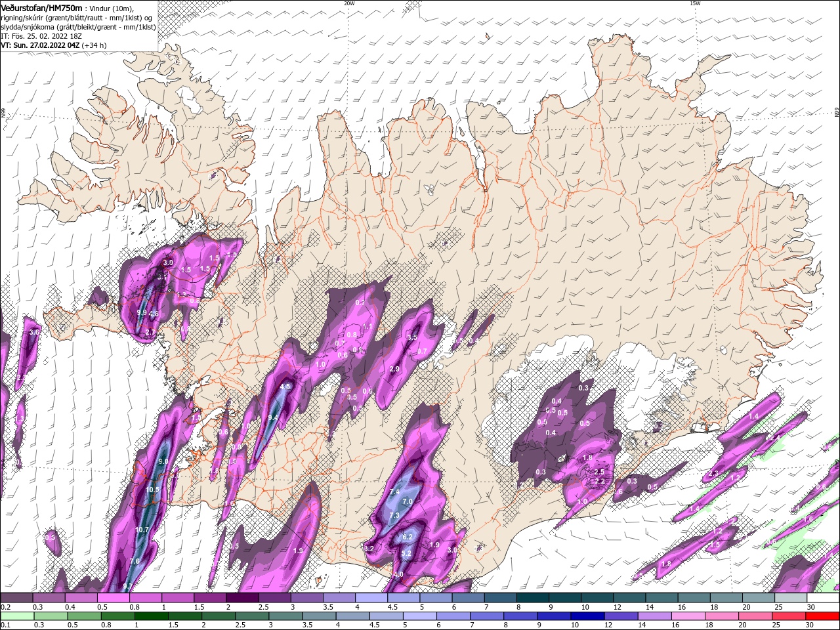840x630 pixels.
Task: Click the 2.9 precipitation value on map
Action: 394,369
